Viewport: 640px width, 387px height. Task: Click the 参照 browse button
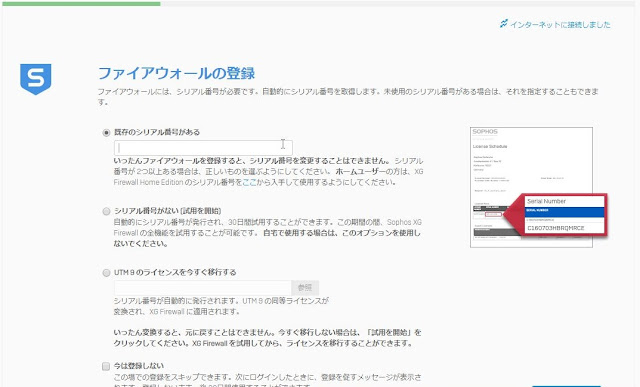pos(305,288)
